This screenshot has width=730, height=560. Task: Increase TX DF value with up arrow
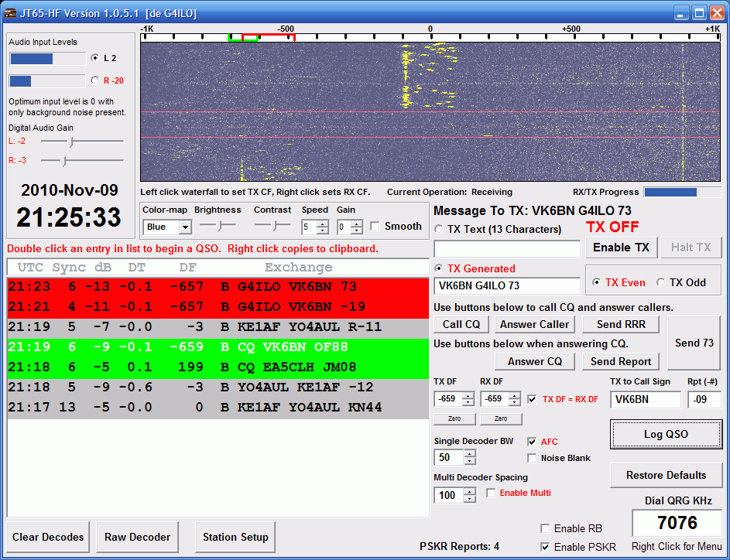click(x=468, y=396)
